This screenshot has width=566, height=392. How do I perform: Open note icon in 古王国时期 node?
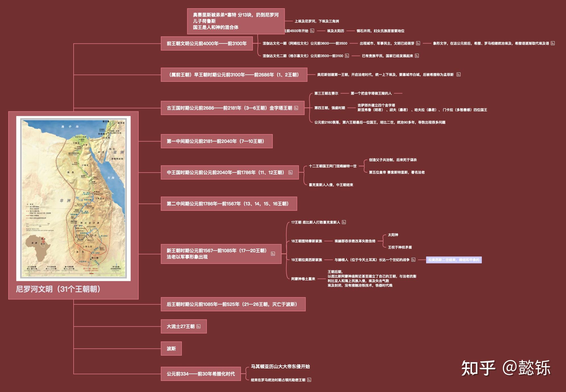tap(296, 108)
